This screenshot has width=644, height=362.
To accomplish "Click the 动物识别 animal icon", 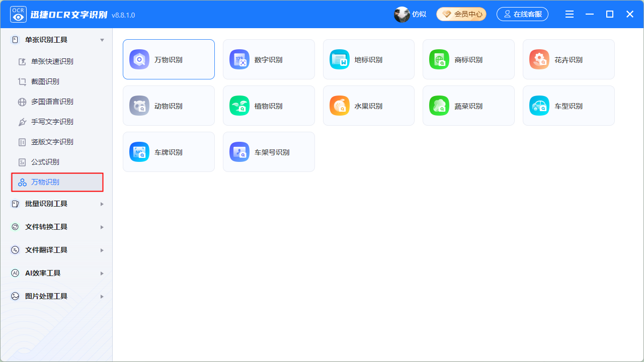I will pyautogui.click(x=139, y=106).
